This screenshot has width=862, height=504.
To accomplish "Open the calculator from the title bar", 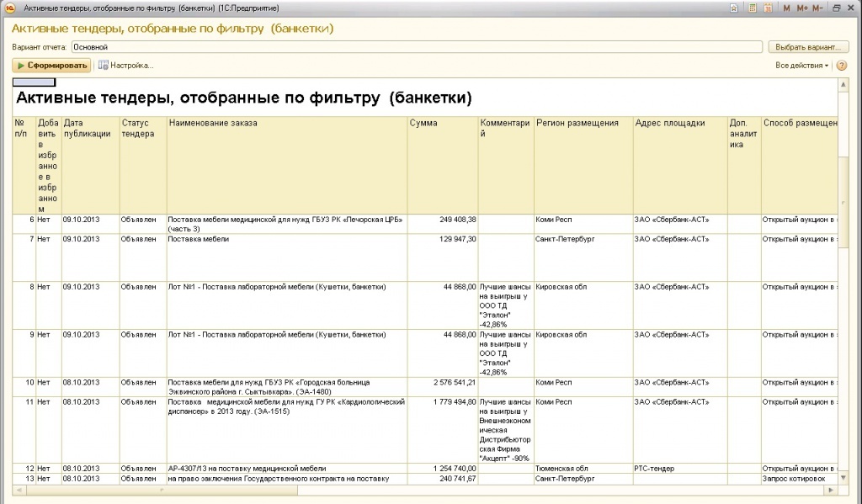I will point(751,8).
